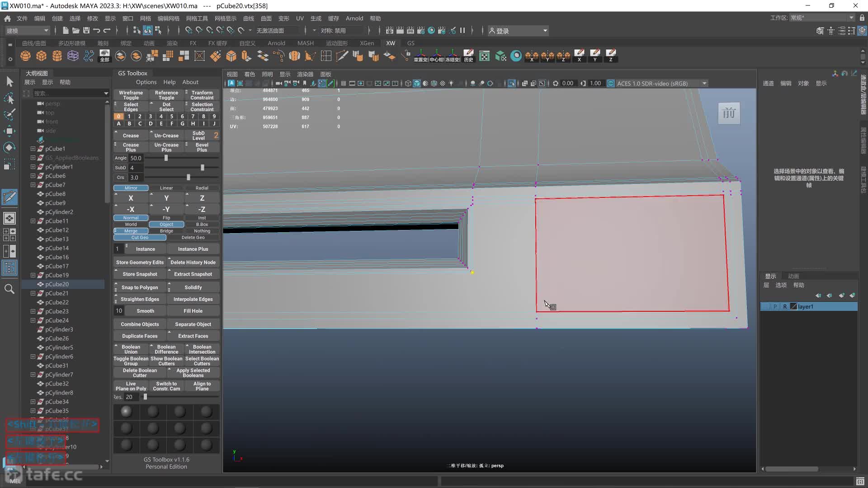Activate the Paint selection tool
Screen dimensions: 868x488
(x=9, y=114)
